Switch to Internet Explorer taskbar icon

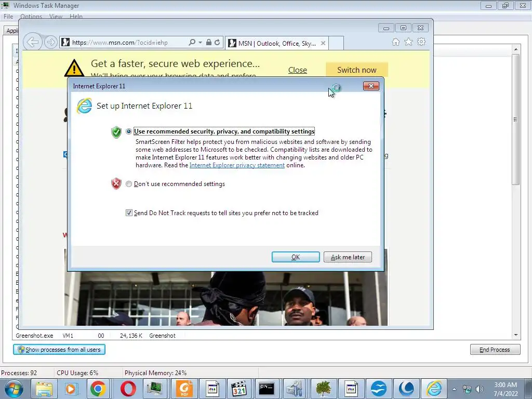(434, 389)
